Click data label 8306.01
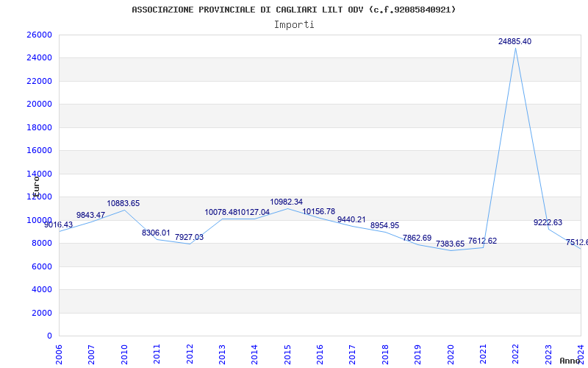This screenshot has width=588, height=368. point(156,233)
